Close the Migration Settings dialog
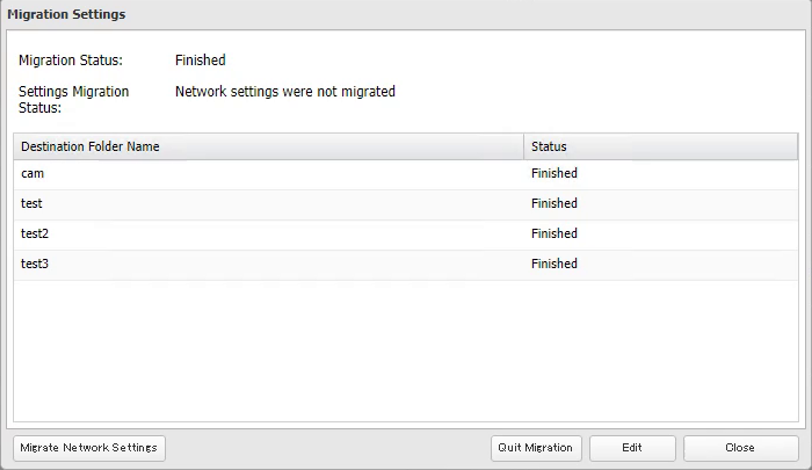Screen dimensions: 812x470 tap(740, 448)
